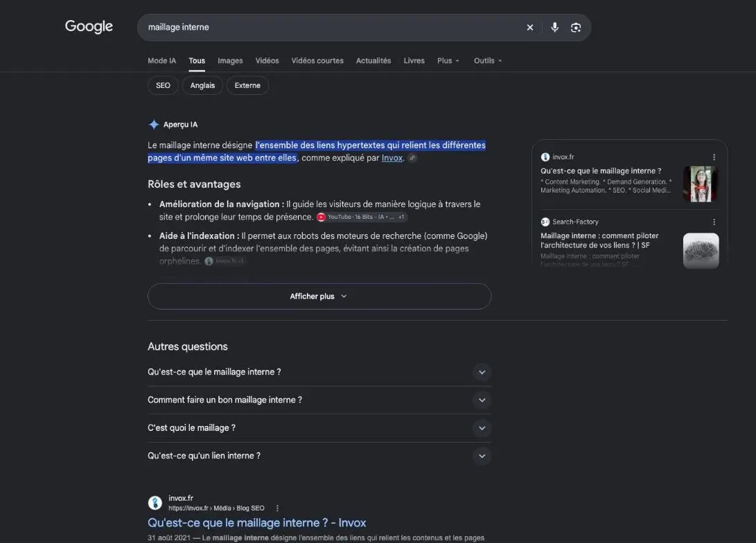The height and width of the screenshot is (543, 756).
Task: Expand 'Comment faire un bon maillage interne ?'
Action: pyautogui.click(x=319, y=400)
